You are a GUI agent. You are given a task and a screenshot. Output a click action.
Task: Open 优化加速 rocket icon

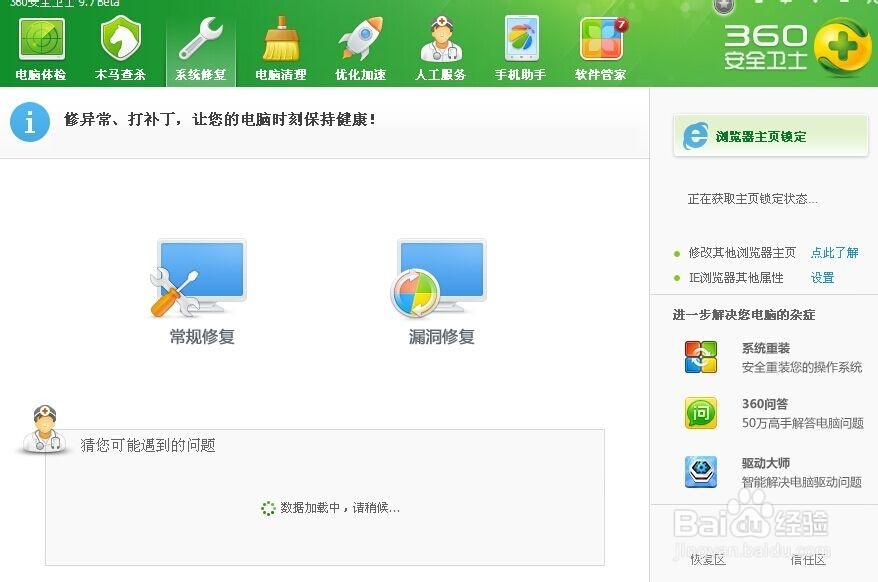point(361,38)
